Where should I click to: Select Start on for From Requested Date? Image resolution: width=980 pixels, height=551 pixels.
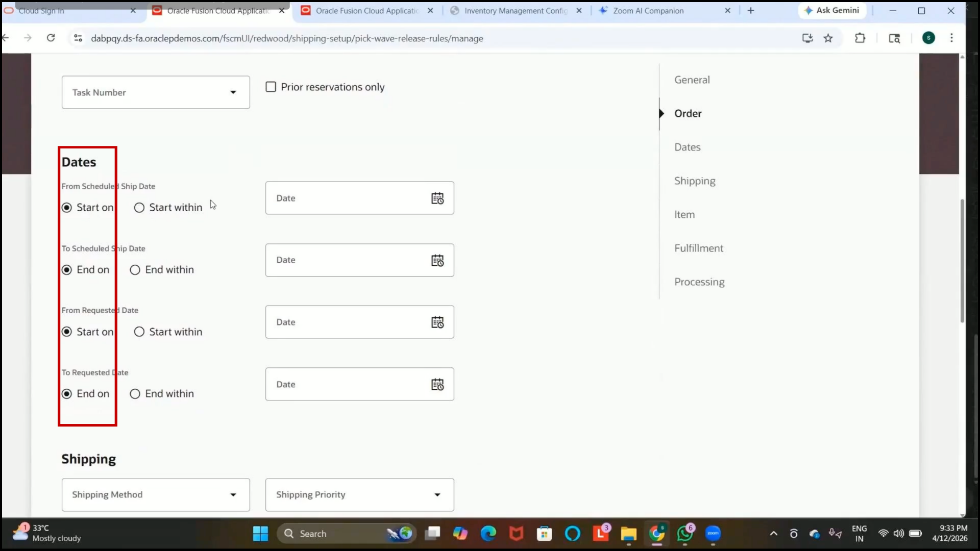coord(67,332)
